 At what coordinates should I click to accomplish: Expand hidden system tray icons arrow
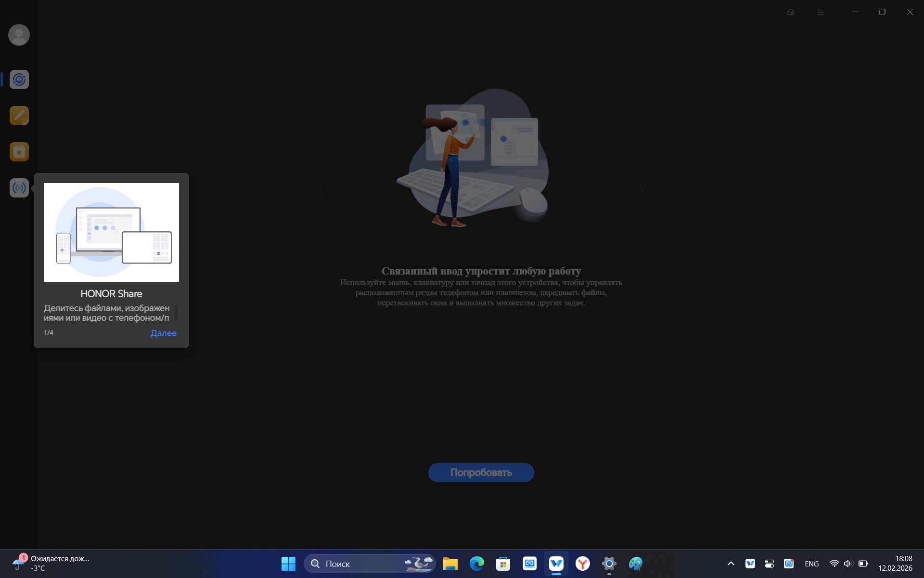[x=731, y=564]
